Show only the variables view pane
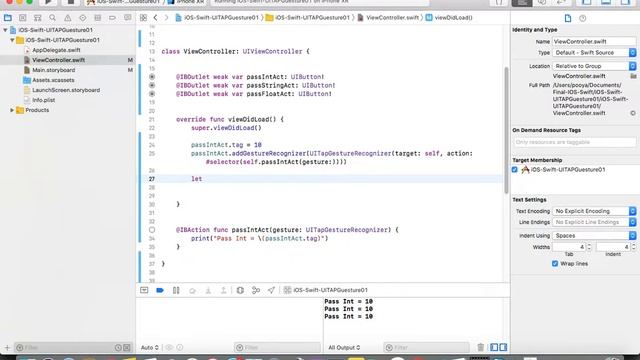 tap(494, 347)
